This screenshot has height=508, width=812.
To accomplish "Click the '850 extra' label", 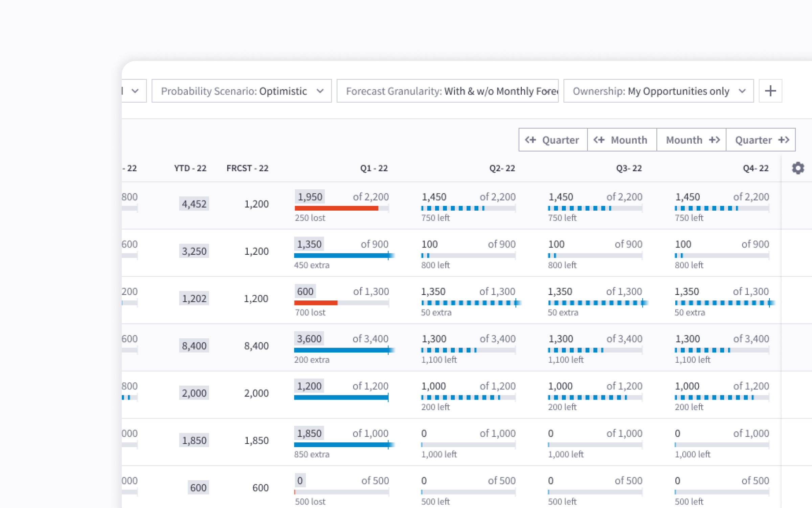I will point(312,454).
